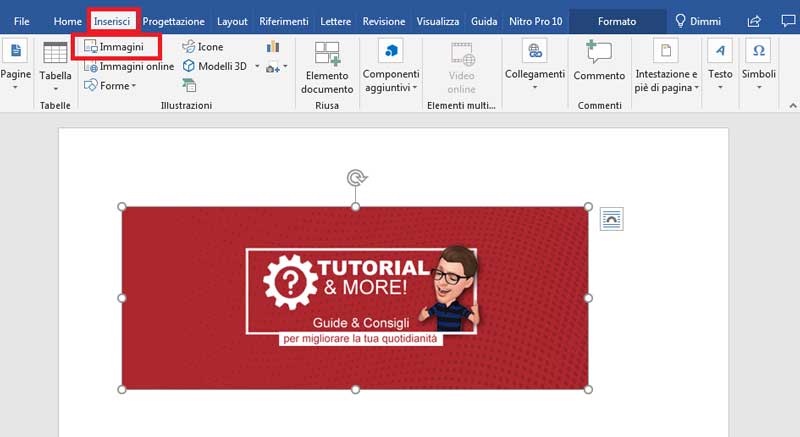Click the Commenti group label
This screenshot has height=437, width=800.
point(599,106)
